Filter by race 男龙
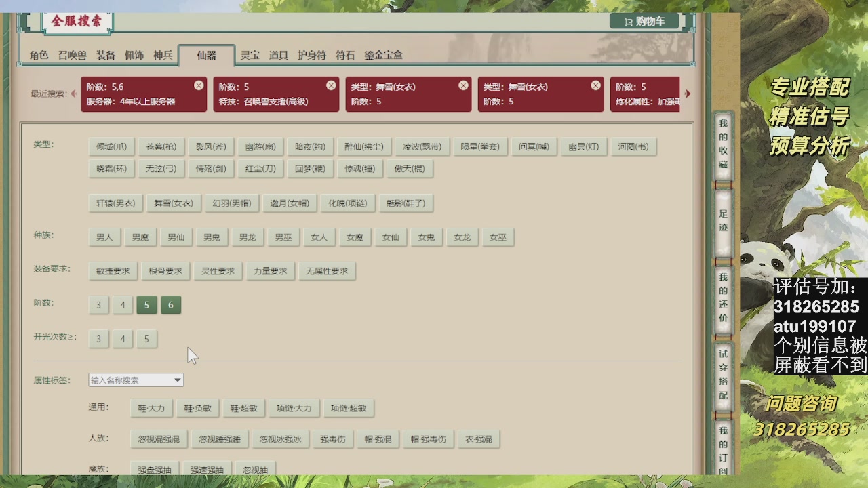Viewport: 868px width, 488px height. tap(248, 237)
